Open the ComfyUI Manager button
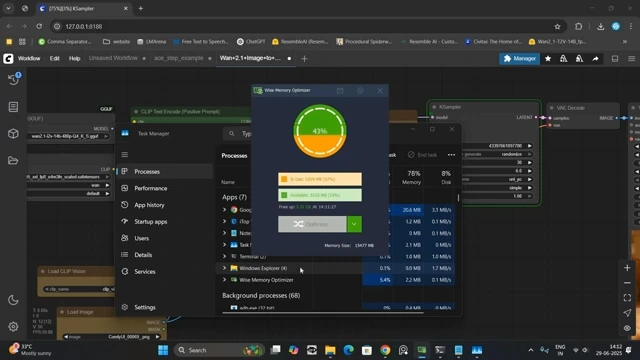 pyautogui.click(x=520, y=59)
